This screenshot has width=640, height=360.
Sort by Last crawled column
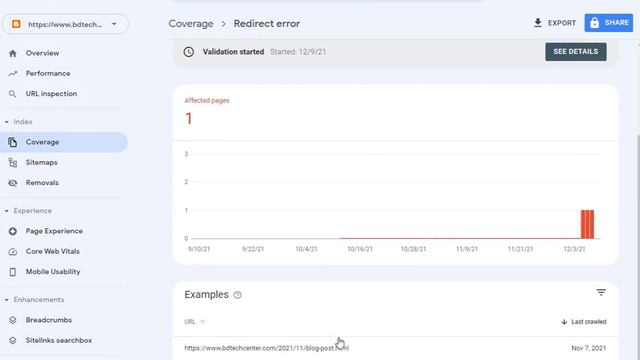click(584, 322)
